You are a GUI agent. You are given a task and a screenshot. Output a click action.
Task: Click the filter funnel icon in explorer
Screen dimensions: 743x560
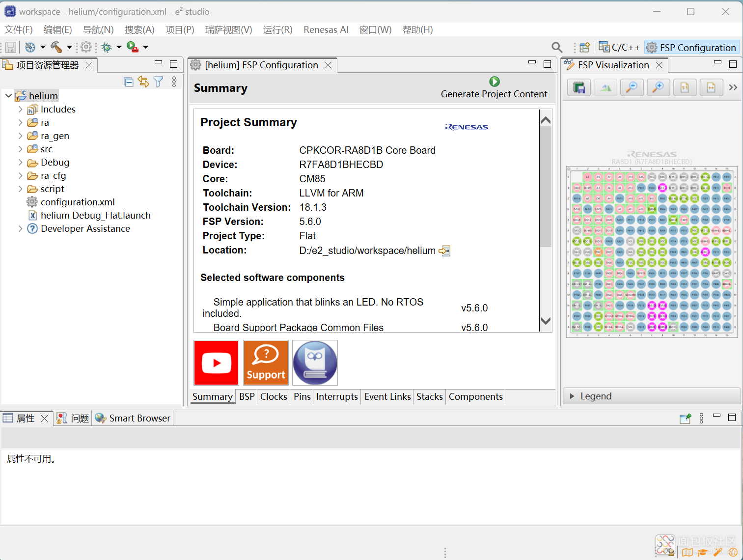point(158,82)
